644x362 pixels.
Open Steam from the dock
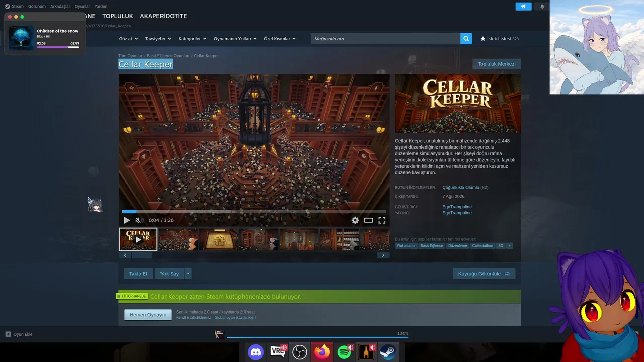pos(388,352)
